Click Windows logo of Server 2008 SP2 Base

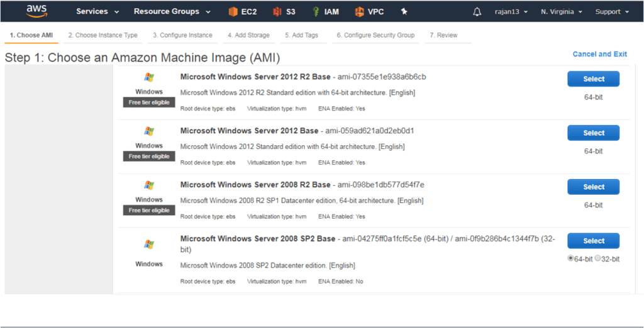[x=149, y=244]
